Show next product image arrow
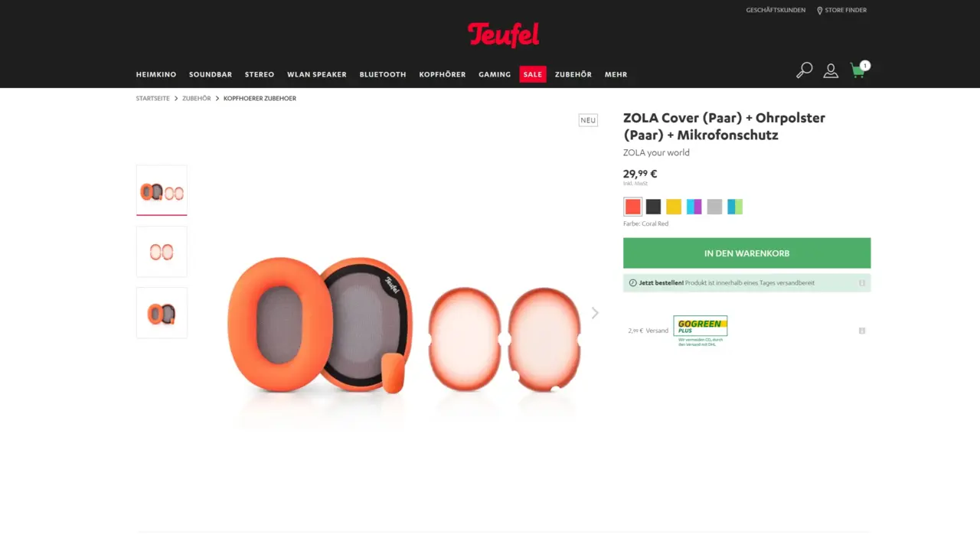The width and height of the screenshot is (980, 551). pyautogui.click(x=595, y=313)
